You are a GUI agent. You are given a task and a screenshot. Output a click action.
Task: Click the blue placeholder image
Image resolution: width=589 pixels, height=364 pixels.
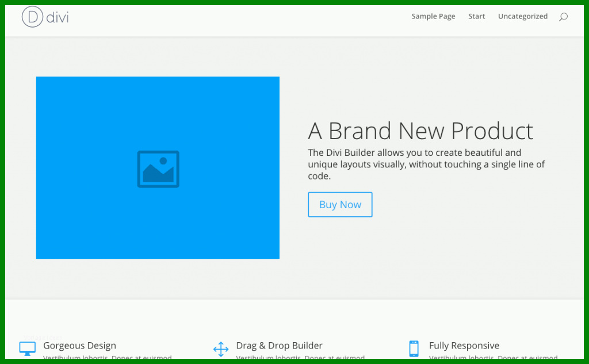coord(158,167)
